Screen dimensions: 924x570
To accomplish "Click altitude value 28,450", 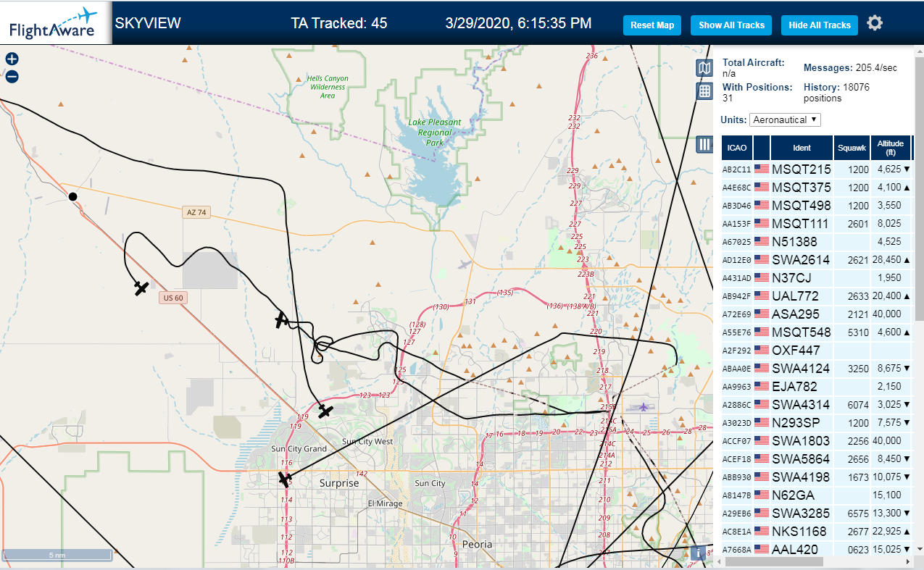I will (887, 259).
